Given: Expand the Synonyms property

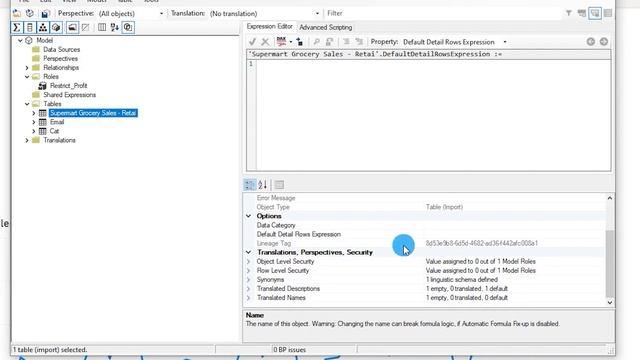Looking at the screenshot, I should point(249,280).
